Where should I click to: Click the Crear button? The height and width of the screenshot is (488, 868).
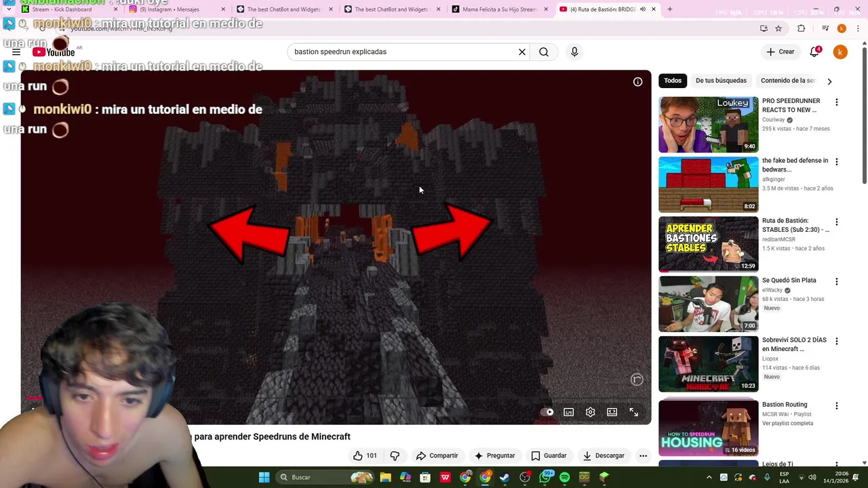(780, 52)
